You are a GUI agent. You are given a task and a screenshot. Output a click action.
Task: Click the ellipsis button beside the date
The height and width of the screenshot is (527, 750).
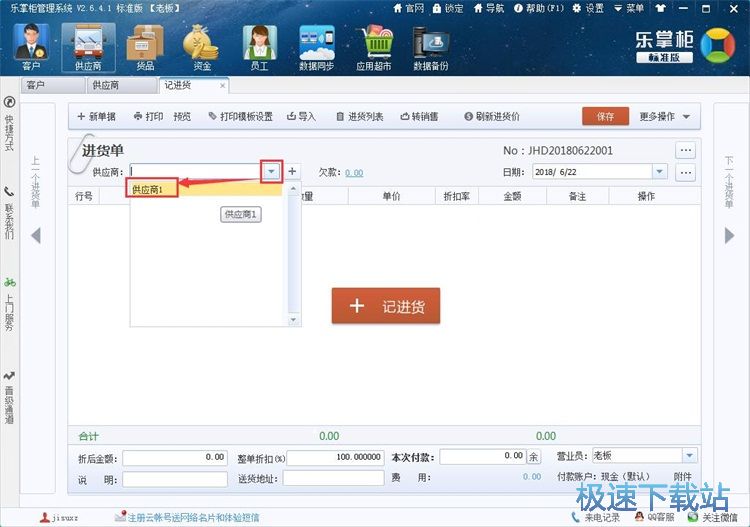(x=685, y=172)
